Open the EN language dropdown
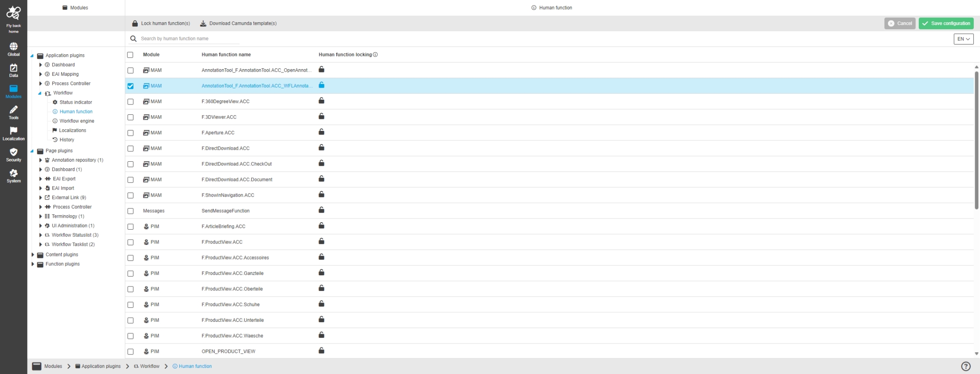The width and height of the screenshot is (980, 374). click(964, 39)
